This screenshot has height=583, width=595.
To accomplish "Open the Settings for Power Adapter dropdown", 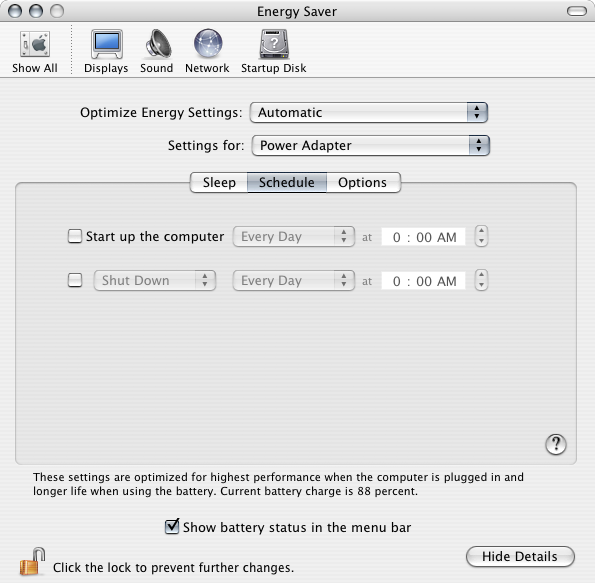I will [371, 145].
